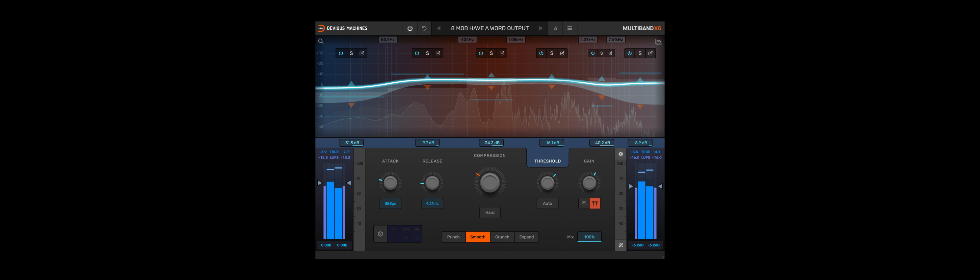Solo the 83.4Hz–404Hz band
Image resolution: width=980 pixels, height=280 pixels.
click(x=427, y=54)
